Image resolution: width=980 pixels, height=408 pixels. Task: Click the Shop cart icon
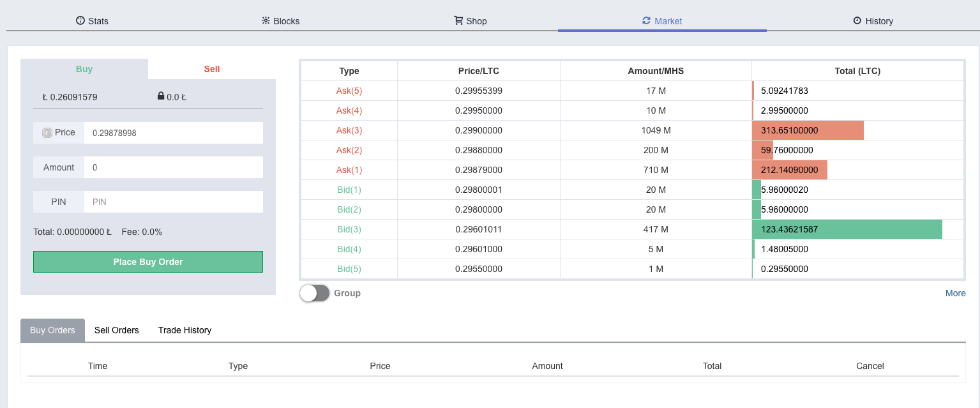[458, 20]
